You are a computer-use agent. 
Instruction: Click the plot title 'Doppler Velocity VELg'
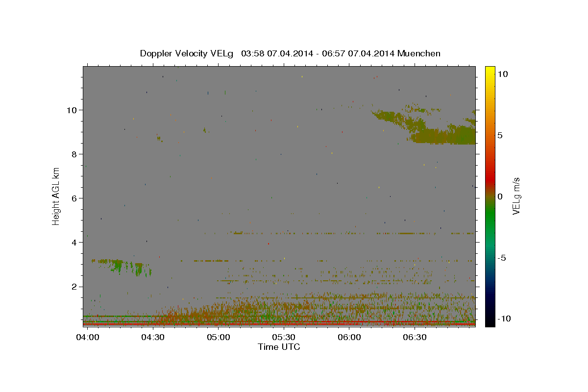[x=187, y=53]
